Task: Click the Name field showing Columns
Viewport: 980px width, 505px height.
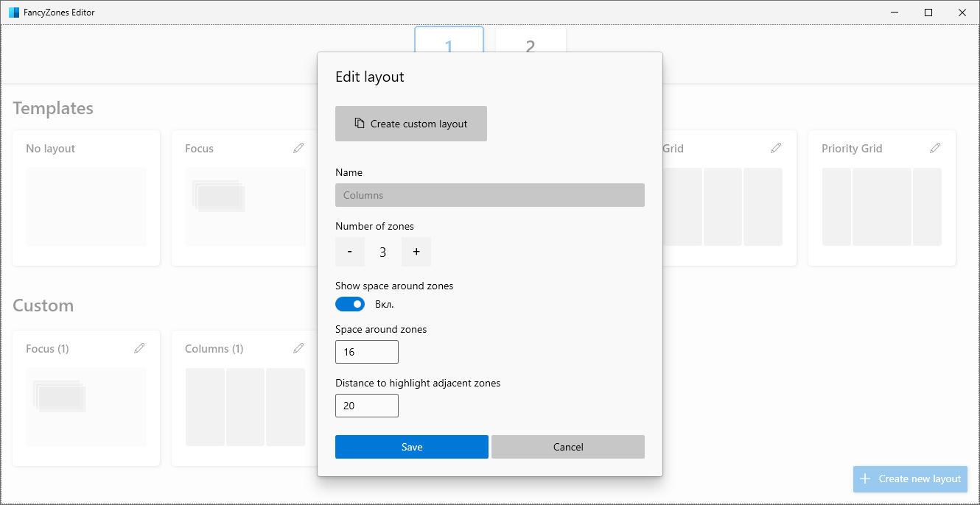Action: pyautogui.click(x=490, y=195)
